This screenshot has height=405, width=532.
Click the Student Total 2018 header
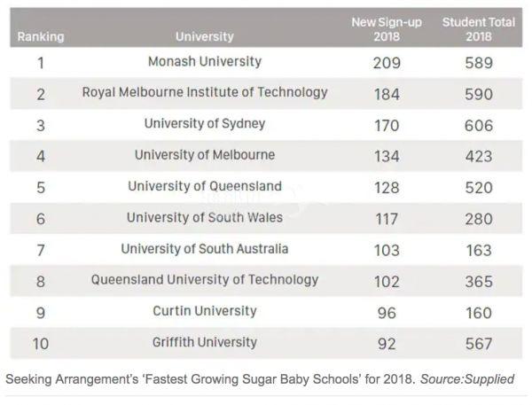pos(479,29)
